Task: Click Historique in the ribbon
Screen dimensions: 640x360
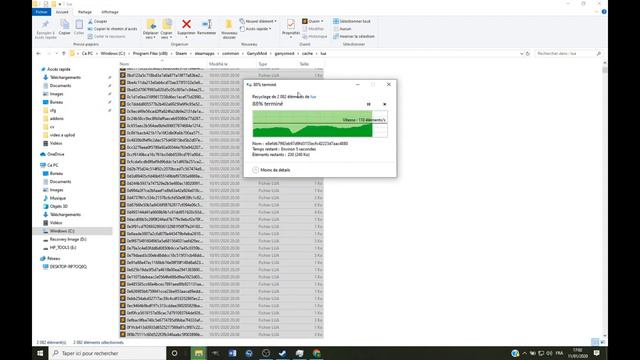Action: click(x=315, y=36)
